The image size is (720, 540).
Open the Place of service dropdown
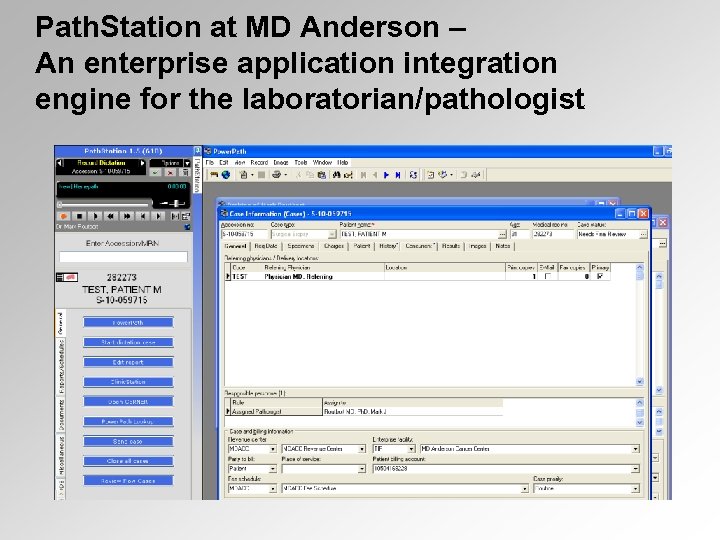pyautogui.click(x=362, y=469)
